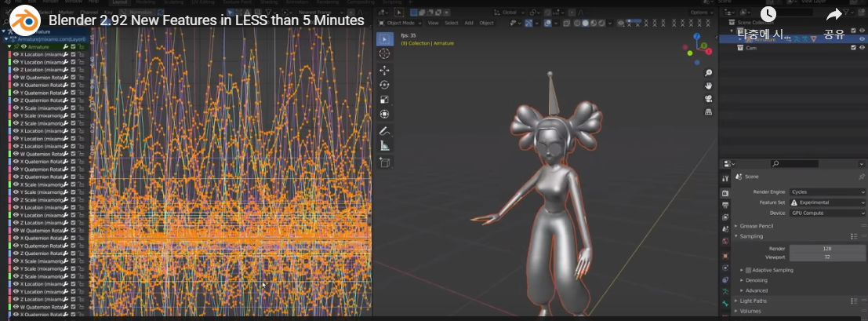Select the Select Box tool
Viewport: 868px width, 321px height.
click(x=385, y=39)
